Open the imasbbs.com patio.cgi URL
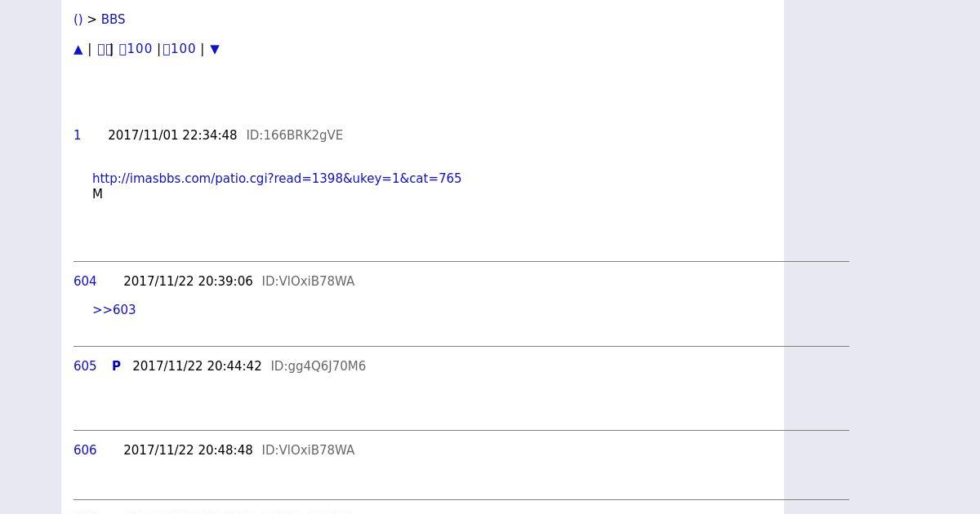980x514 pixels. 277,179
